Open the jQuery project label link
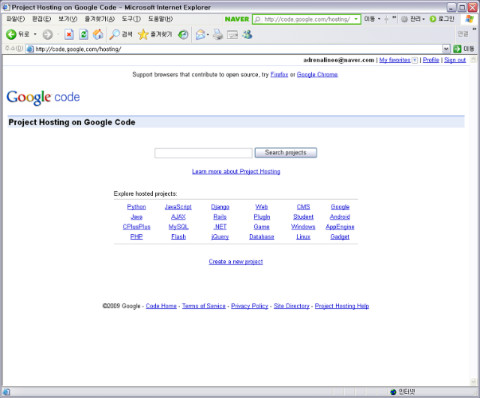 [220, 237]
